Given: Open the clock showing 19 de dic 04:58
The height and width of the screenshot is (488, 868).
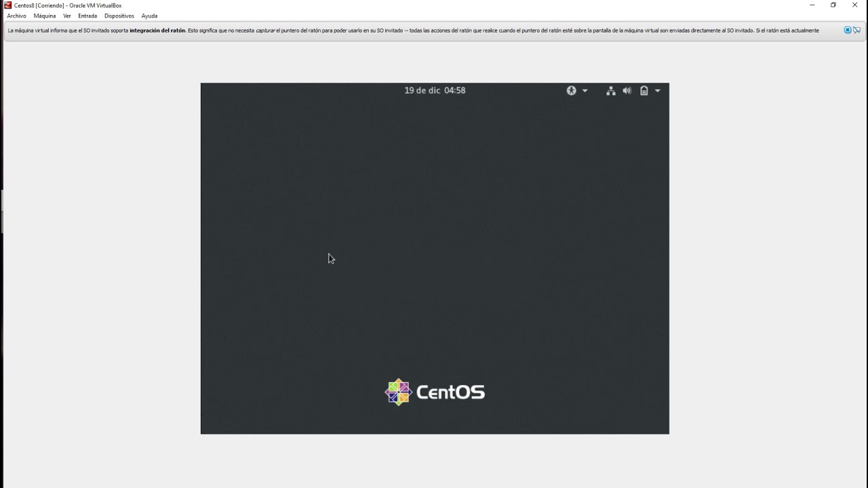Looking at the screenshot, I should 435,90.
